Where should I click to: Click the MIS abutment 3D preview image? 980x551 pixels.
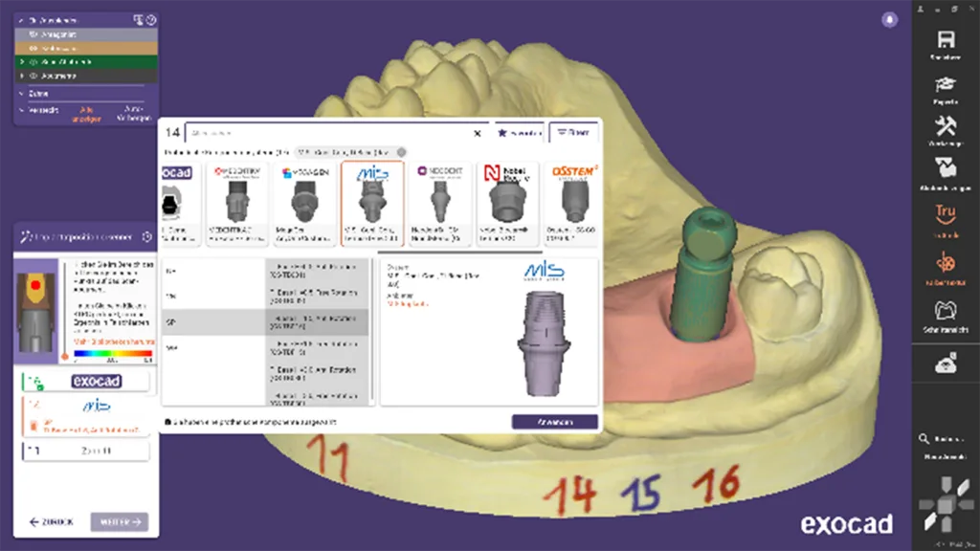[544, 343]
